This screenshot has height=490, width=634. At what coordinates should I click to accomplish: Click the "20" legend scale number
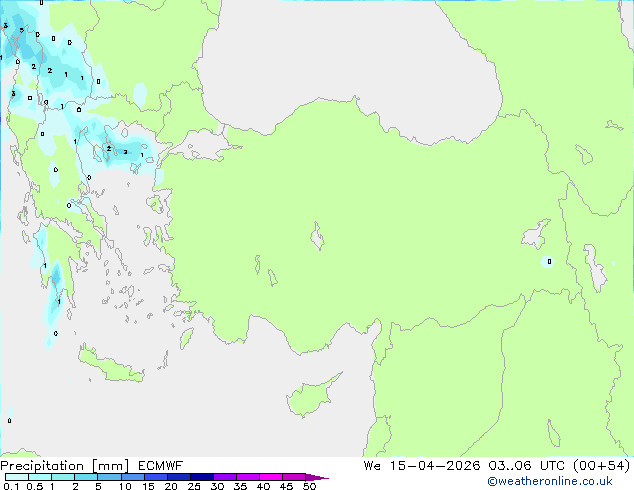pyautogui.click(x=171, y=486)
